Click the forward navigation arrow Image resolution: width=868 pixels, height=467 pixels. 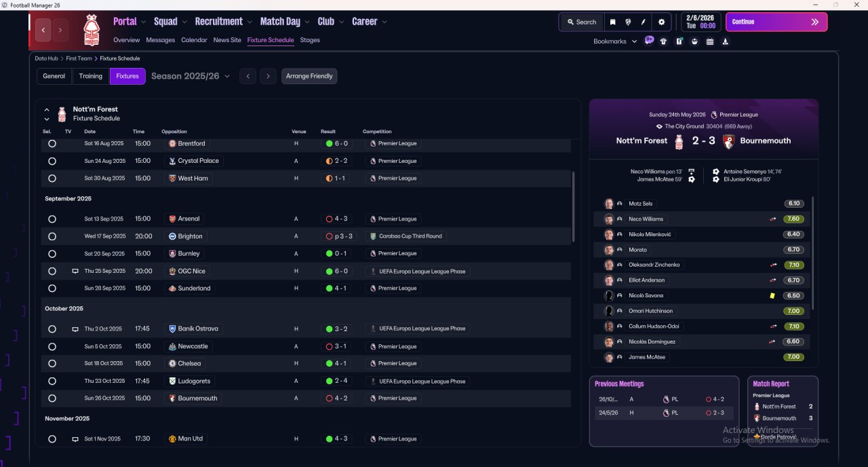click(x=60, y=30)
